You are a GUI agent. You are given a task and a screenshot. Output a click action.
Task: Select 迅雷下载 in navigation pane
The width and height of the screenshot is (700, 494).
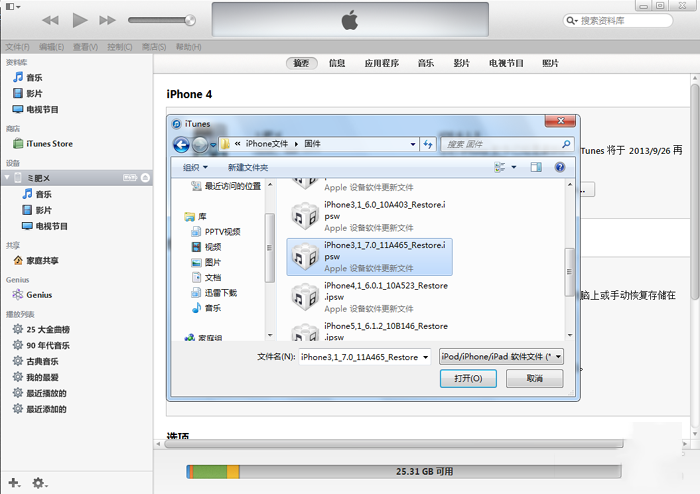tap(214, 293)
